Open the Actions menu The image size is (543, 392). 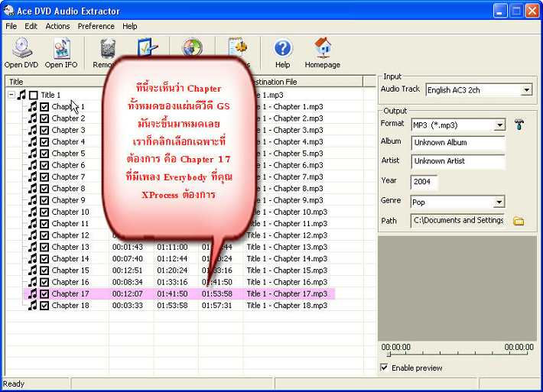(x=57, y=26)
